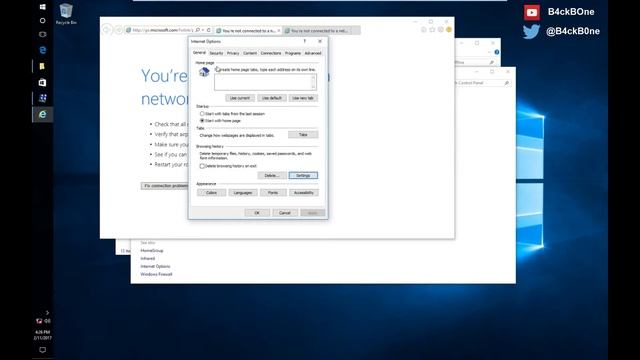The height and width of the screenshot is (360, 640).
Task: Close the first 'You're not connected' tab
Action: pos(279,31)
